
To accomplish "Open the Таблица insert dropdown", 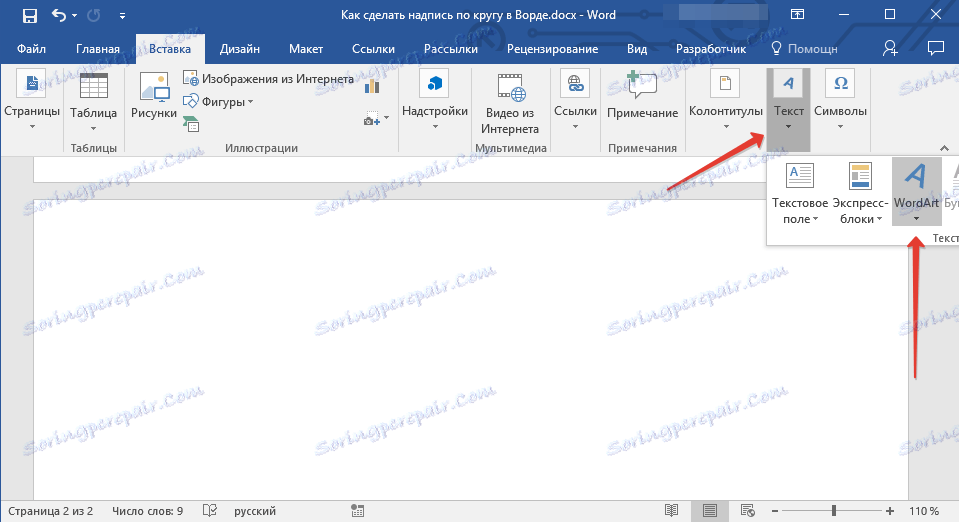I will [x=94, y=101].
